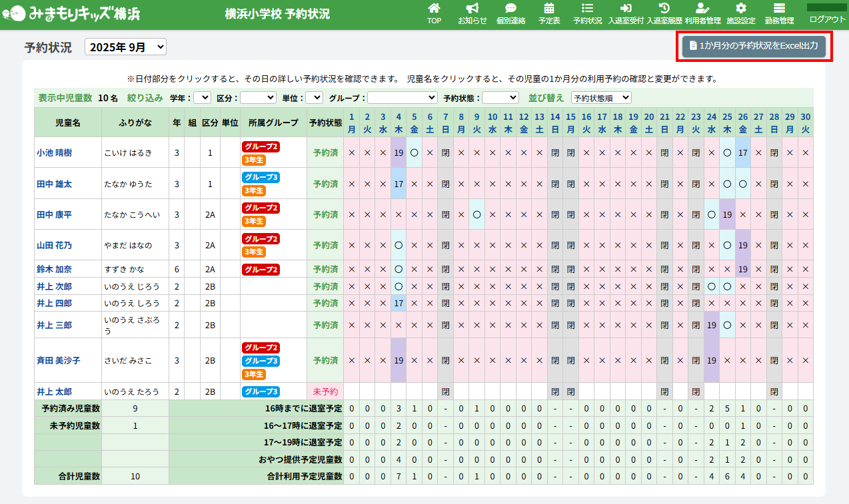This screenshot has height=504, width=849.
Task: Expand the 学年 filter dropdown
Action: 202,98
